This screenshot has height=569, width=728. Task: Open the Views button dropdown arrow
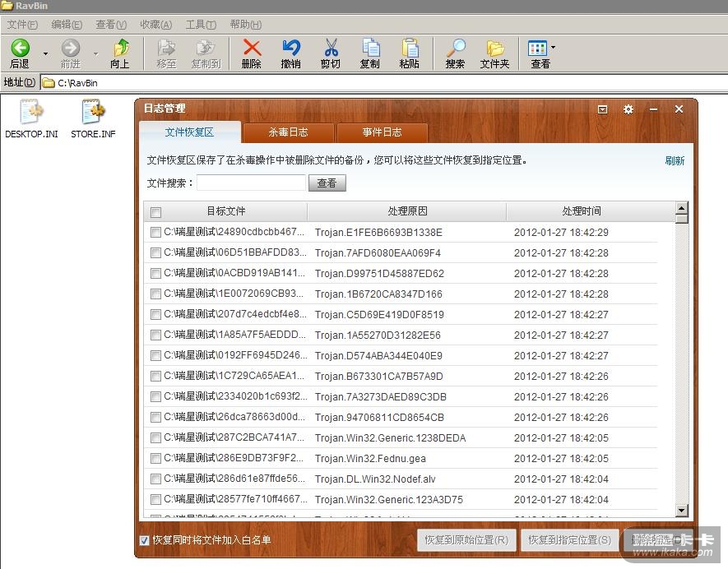[x=553, y=48]
